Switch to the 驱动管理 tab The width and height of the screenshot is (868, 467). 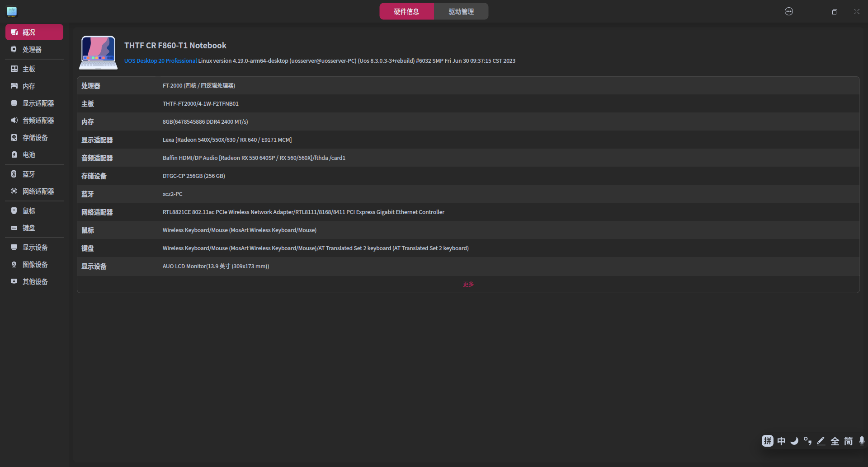click(461, 11)
